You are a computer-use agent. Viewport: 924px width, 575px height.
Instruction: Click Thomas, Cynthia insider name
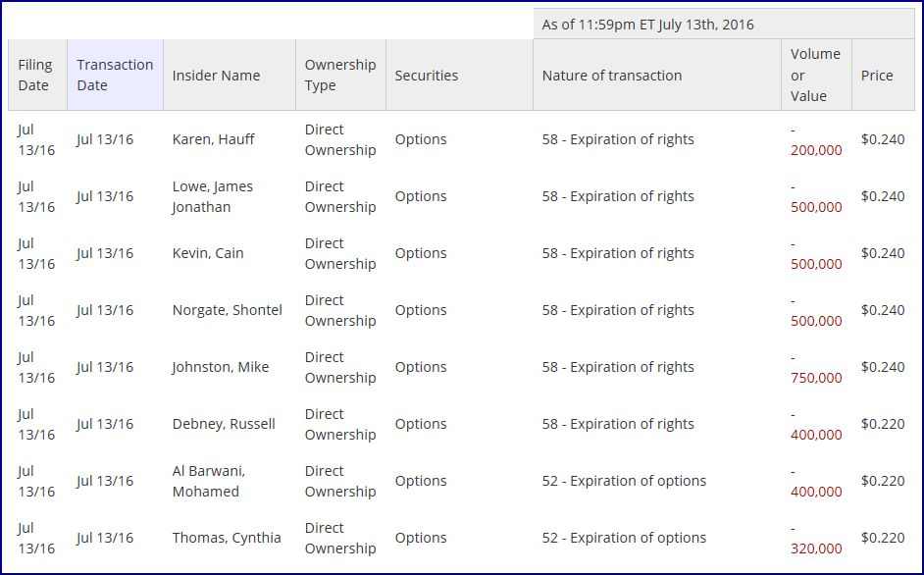click(x=226, y=538)
